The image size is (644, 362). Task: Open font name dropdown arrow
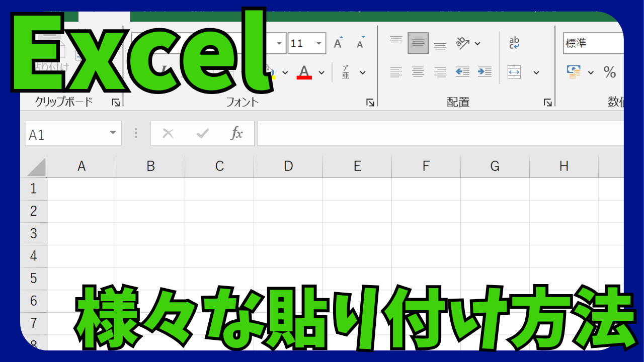pos(279,43)
